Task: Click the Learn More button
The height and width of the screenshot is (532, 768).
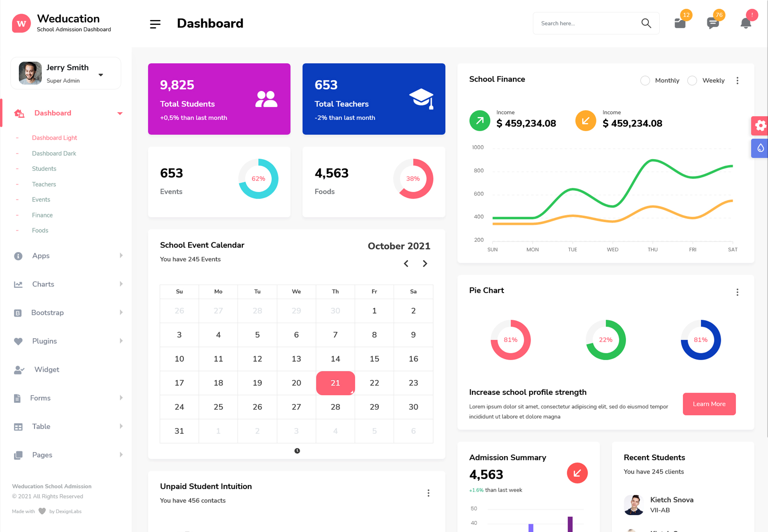Action: (709, 404)
